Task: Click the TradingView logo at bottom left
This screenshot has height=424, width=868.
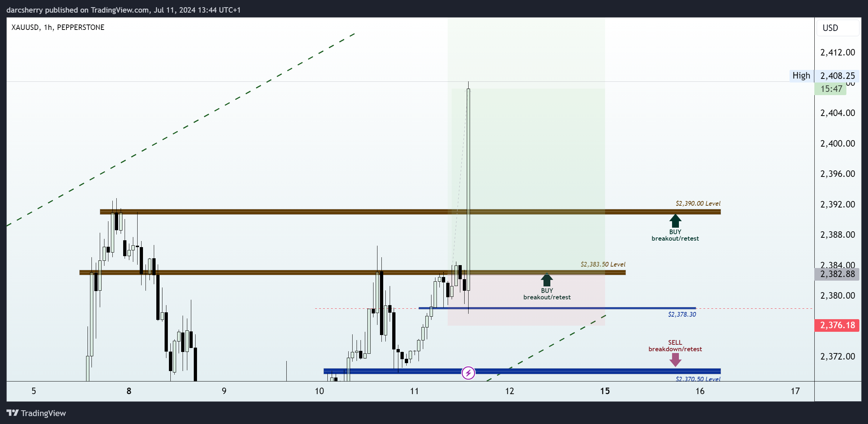Action: coord(36,413)
